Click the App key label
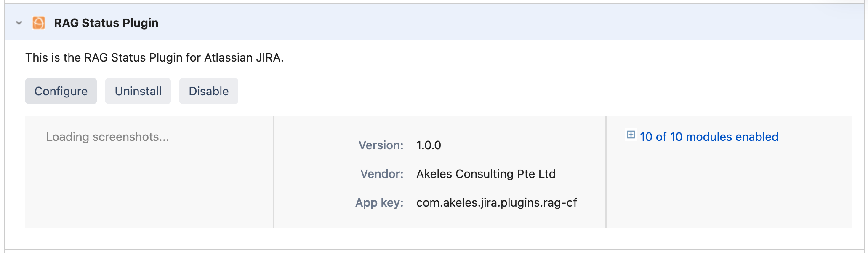This screenshot has height=253, width=868. (x=379, y=202)
